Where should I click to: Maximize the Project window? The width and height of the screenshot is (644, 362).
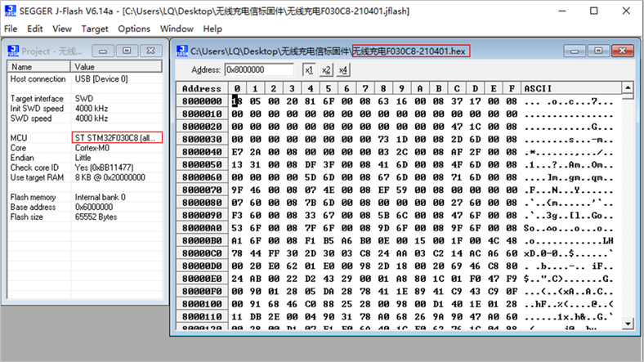[x=127, y=51]
